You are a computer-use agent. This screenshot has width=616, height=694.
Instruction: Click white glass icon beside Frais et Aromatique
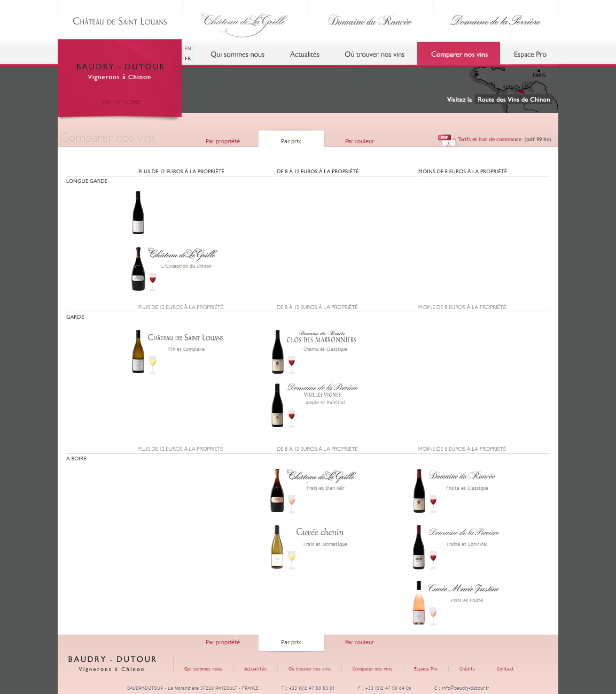click(292, 560)
